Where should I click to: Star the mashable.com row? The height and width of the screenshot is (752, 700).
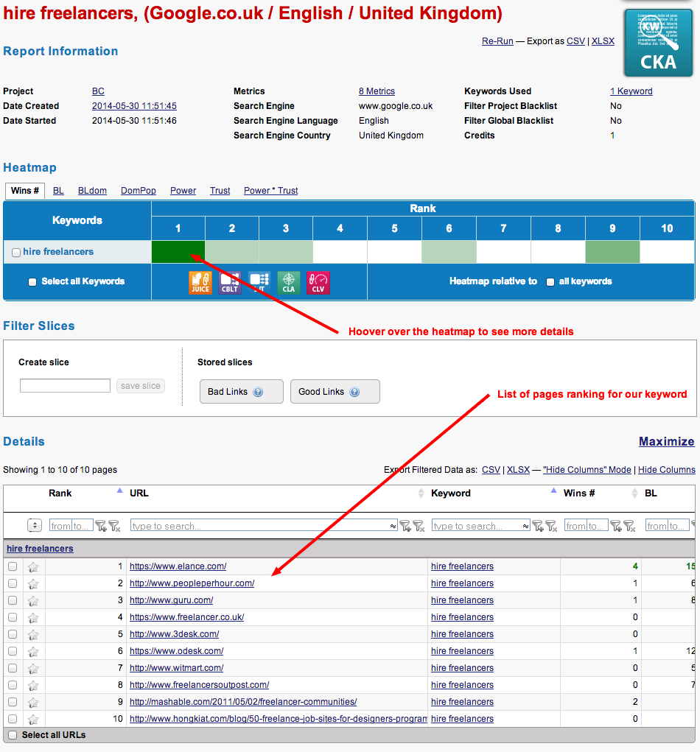[x=33, y=702]
